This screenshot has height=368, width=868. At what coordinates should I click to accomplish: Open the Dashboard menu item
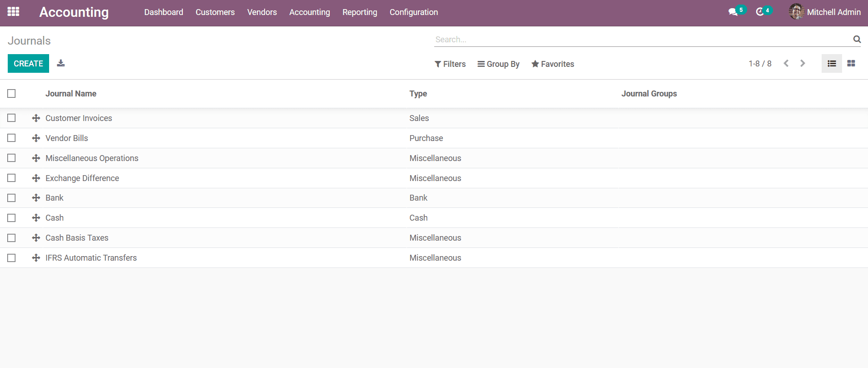click(164, 12)
